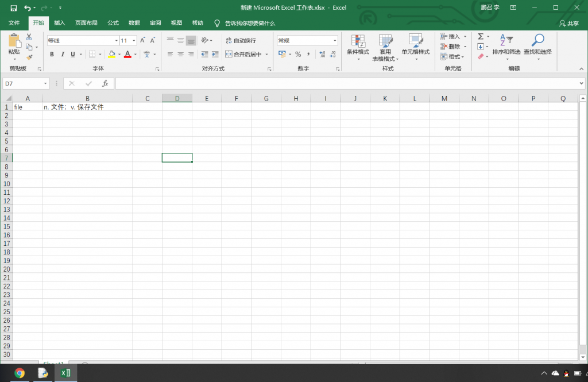This screenshot has height=382, width=588.
Task: Click the percent style icon
Action: point(298,55)
